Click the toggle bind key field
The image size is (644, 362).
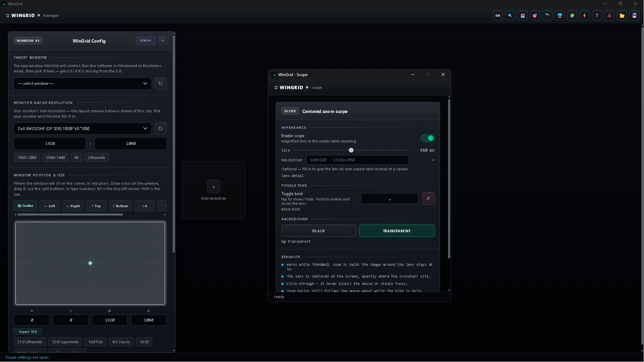pos(389,198)
